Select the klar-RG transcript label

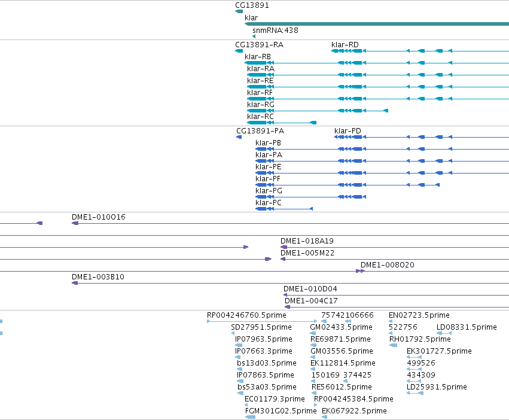click(261, 105)
